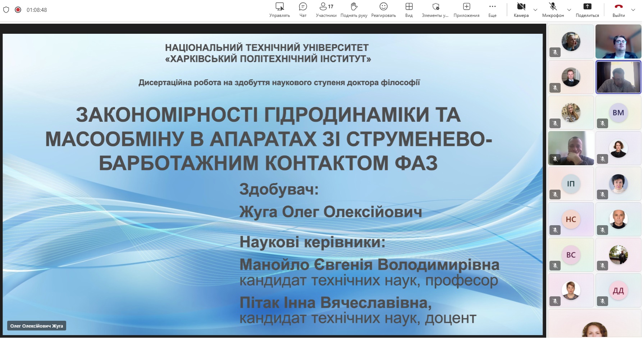Viewport: 644px width, 338px height.
Task: Click the shield security icon
Action: pyautogui.click(x=6, y=10)
